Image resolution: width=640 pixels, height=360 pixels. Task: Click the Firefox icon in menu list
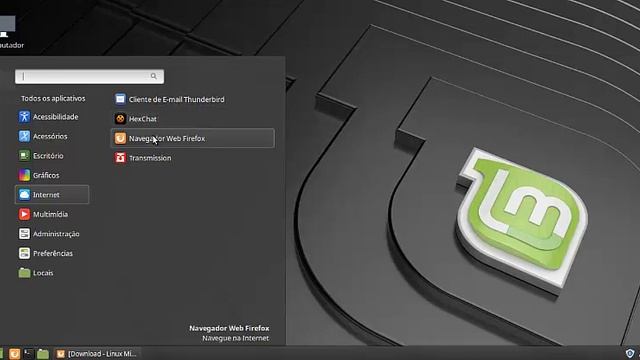(120, 138)
